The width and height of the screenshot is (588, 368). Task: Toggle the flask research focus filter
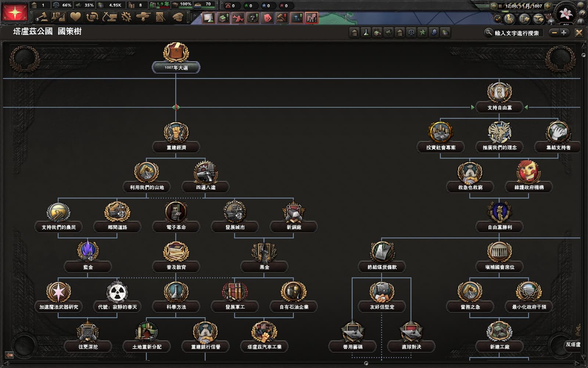pyautogui.click(x=366, y=33)
